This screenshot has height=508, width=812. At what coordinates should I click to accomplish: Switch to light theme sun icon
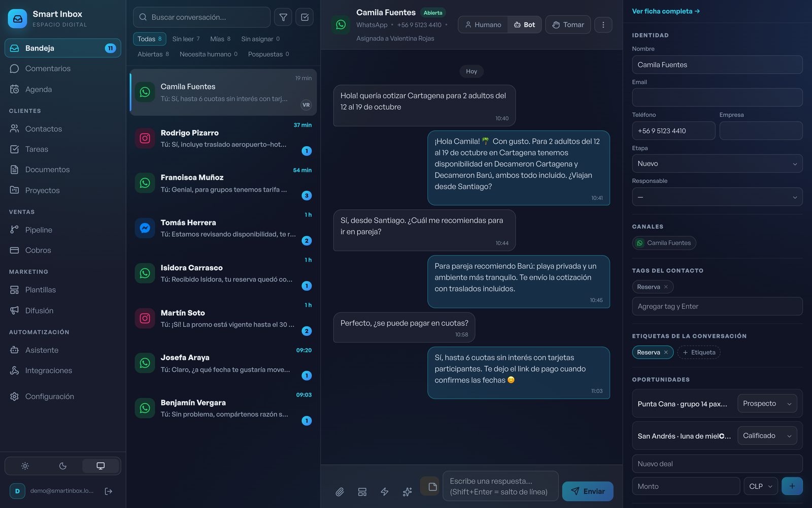coord(25,466)
